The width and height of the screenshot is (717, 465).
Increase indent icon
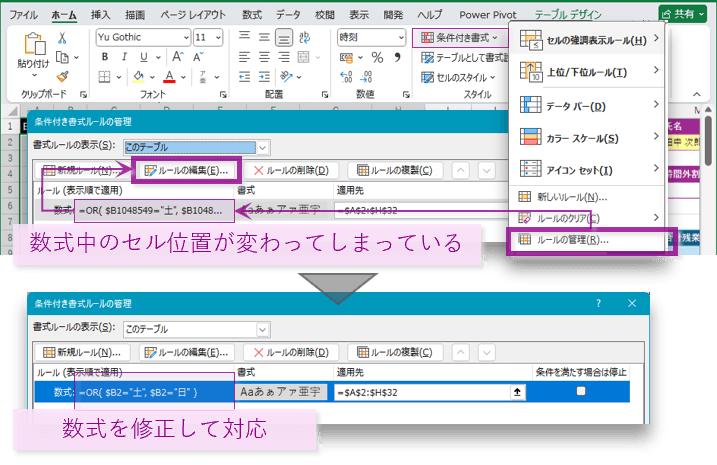pyautogui.click(x=264, y=77)
